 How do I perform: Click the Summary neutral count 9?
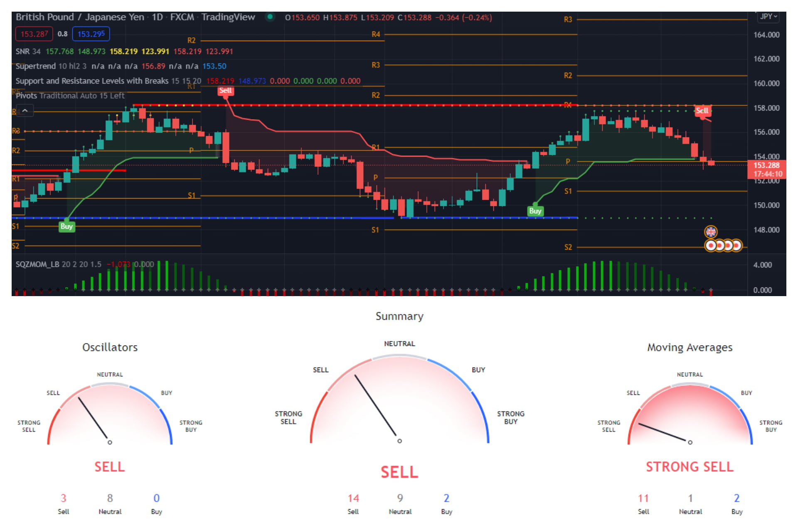(400, 498)
